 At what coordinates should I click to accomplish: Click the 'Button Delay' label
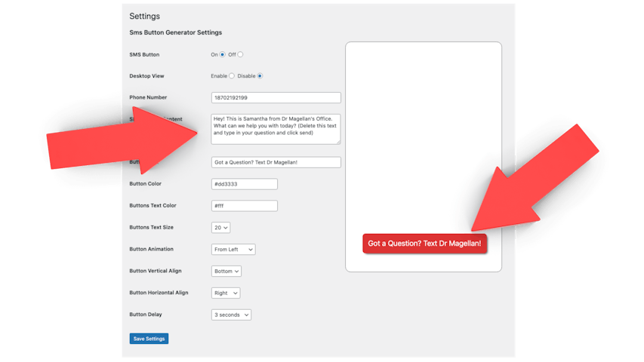pyautogui.click(x=146, y=314)
